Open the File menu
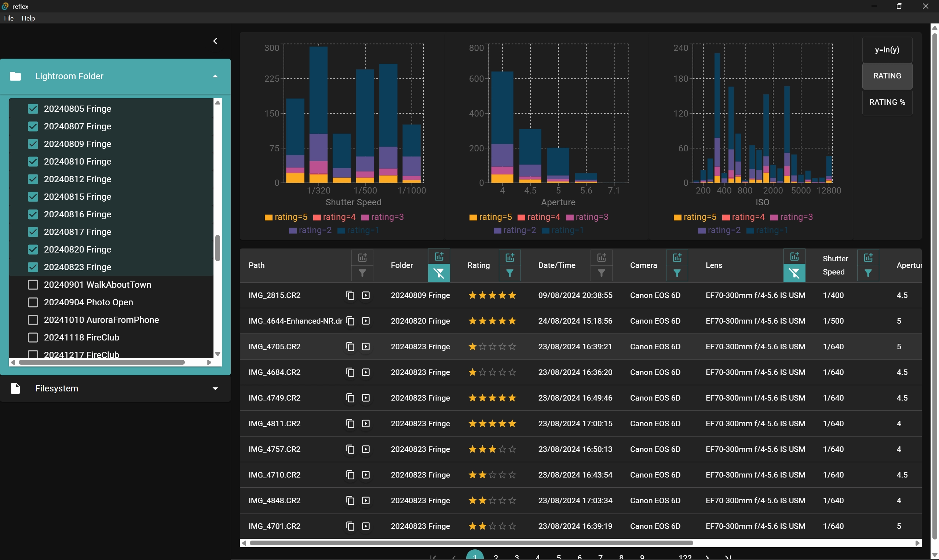 pyautogui.click(x=9, y=18)
